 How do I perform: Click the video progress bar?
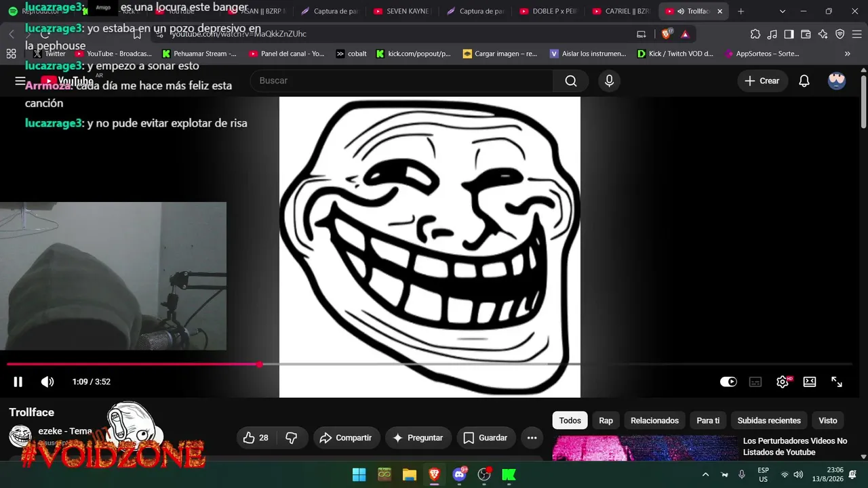(x=429, y=365)
